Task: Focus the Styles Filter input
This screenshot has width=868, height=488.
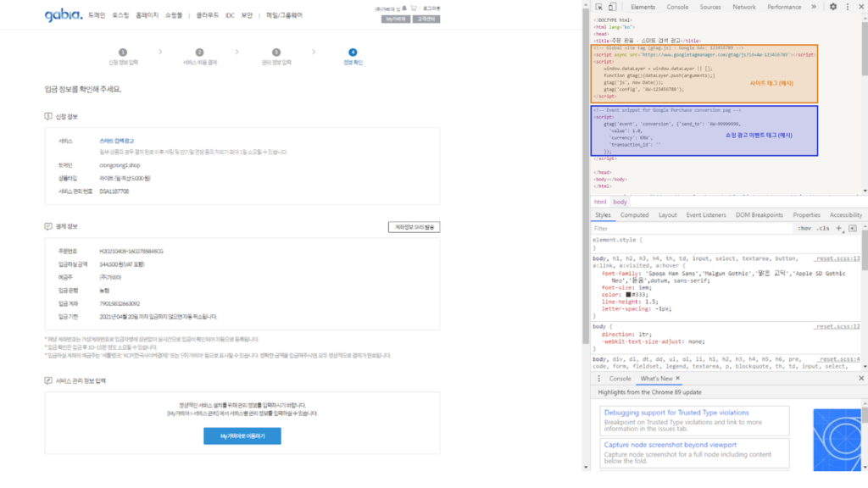Action: tap(692, 229)
